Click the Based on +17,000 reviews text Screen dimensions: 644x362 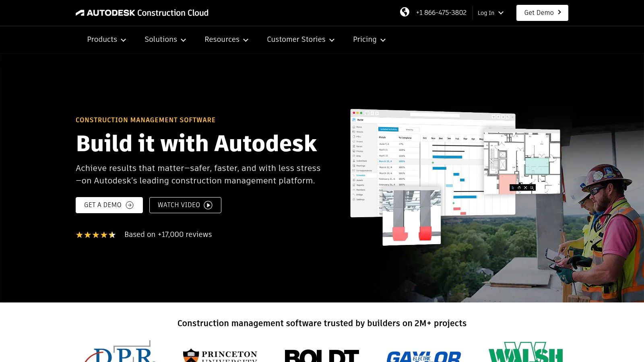168,234
